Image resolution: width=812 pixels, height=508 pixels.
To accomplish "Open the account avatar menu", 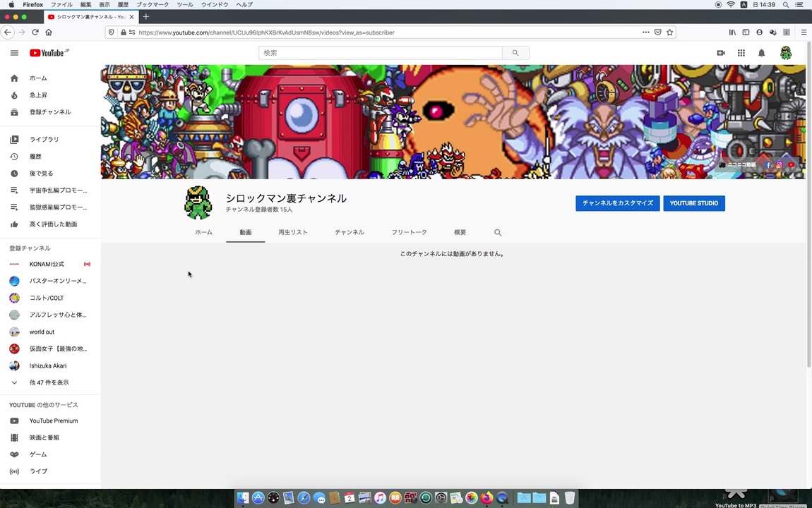I will (786, 53).
